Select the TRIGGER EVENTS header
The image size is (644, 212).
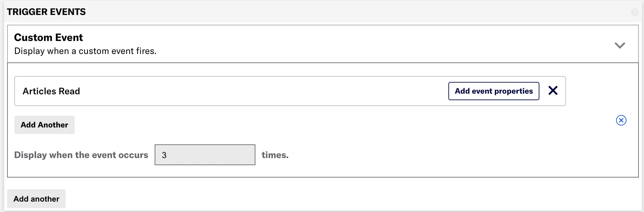(x=46, y=12)
